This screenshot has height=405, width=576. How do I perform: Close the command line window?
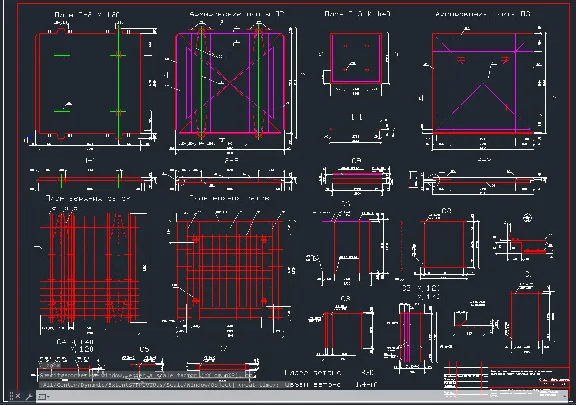[x=18, y=396]
